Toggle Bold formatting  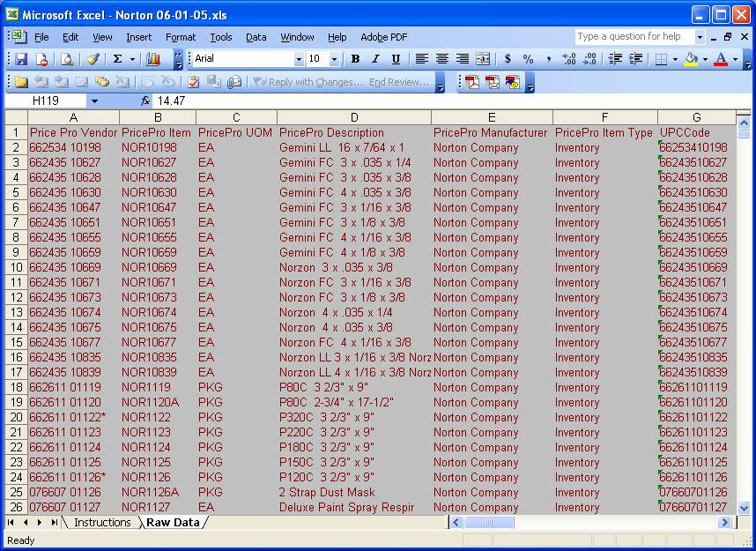(355, 59)
